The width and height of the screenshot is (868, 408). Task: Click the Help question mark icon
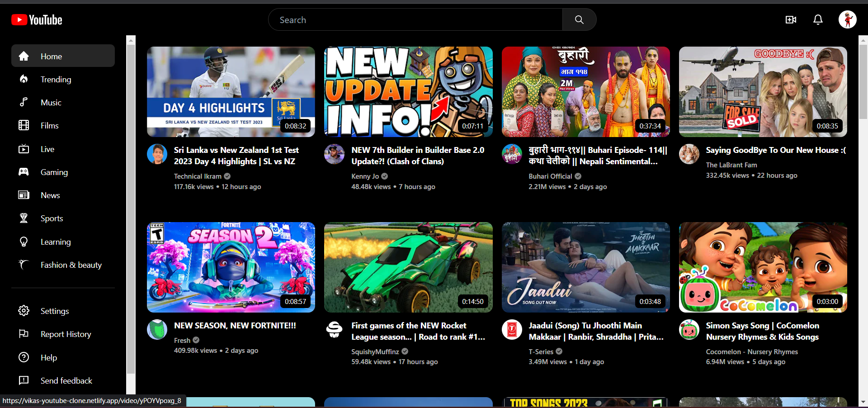(x=24, y=357)
